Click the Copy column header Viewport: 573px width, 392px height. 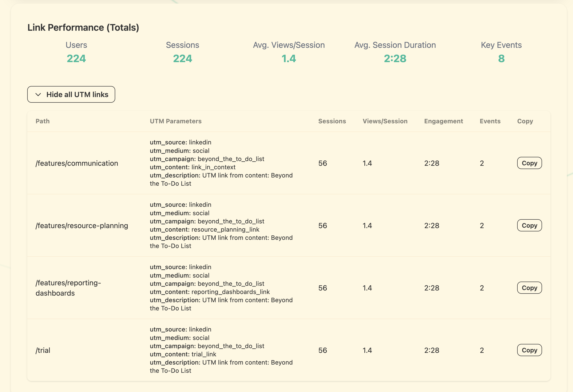coord(525,121)
